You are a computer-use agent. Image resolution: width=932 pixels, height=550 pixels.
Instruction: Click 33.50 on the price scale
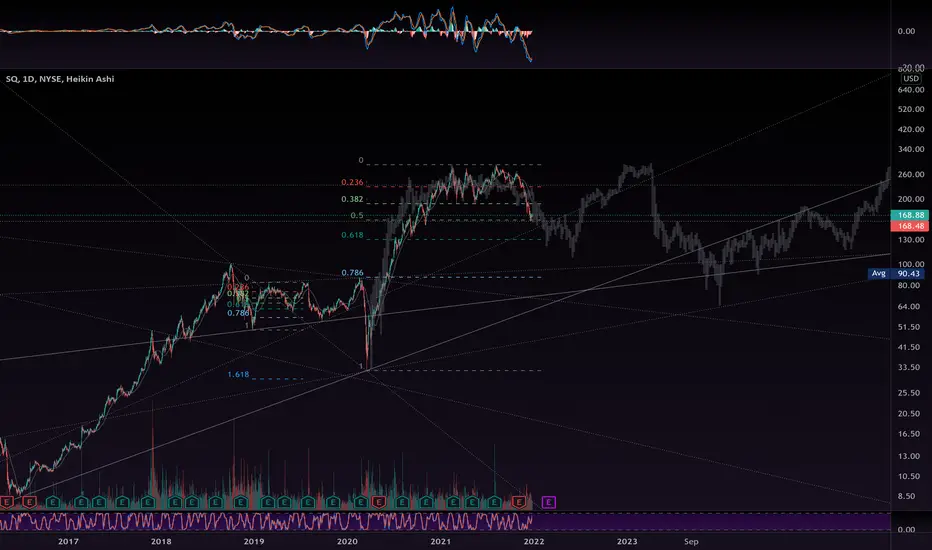[909, 367]
